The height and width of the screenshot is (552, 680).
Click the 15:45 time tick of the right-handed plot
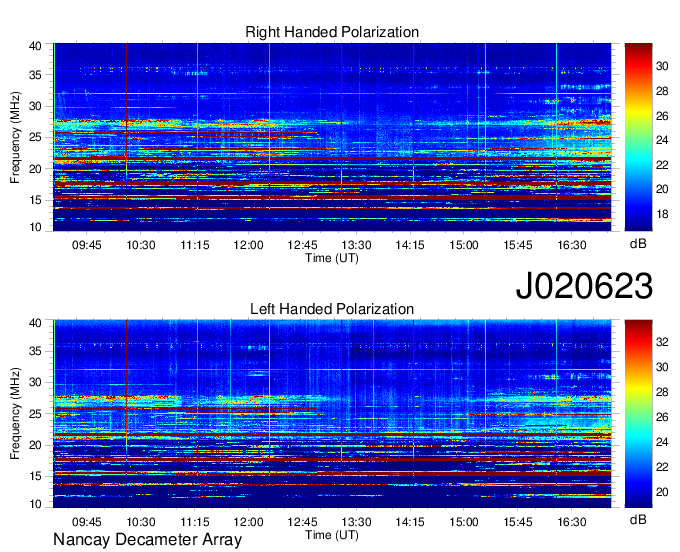[x=518, y=245]
